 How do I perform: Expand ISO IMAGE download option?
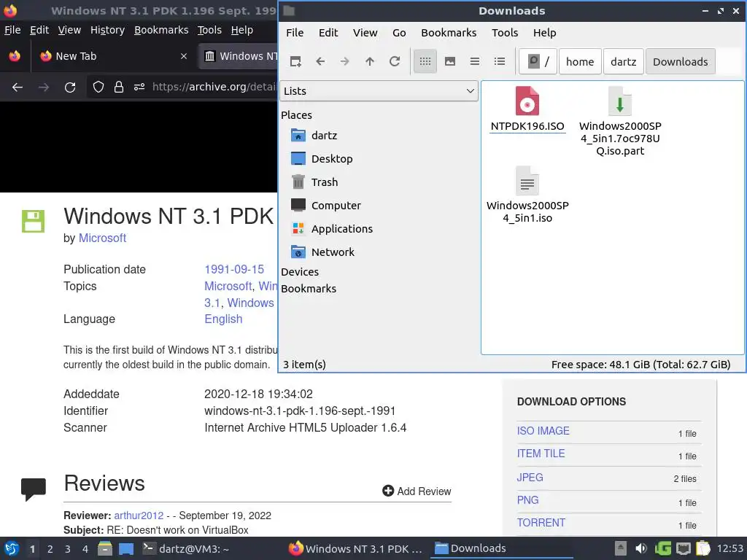(x=543, y=431)
